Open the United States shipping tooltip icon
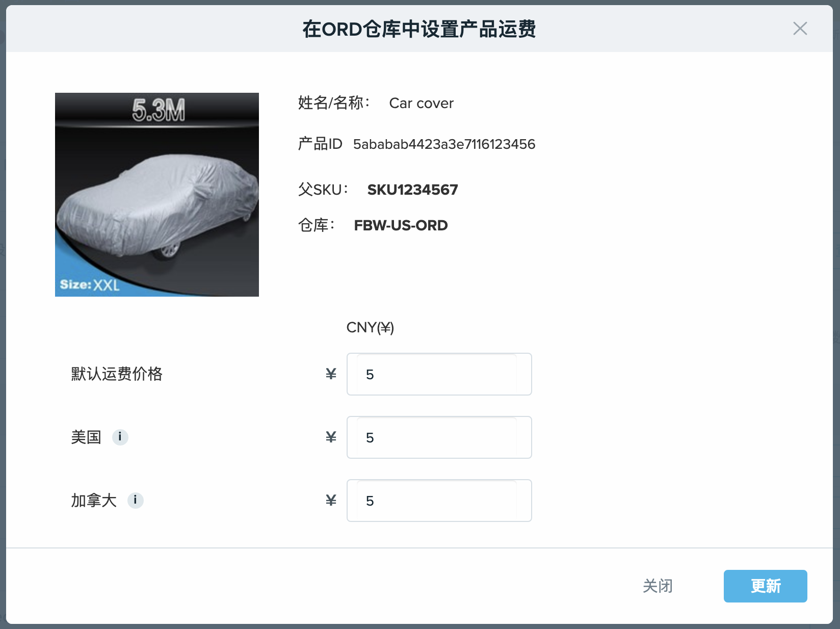 pyautogui.click(x=120, y=437)
